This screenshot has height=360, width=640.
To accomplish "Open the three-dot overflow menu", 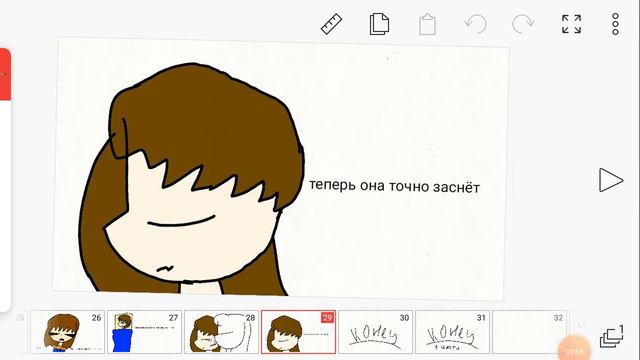I will pyautogui.click(x=616, y=24).
